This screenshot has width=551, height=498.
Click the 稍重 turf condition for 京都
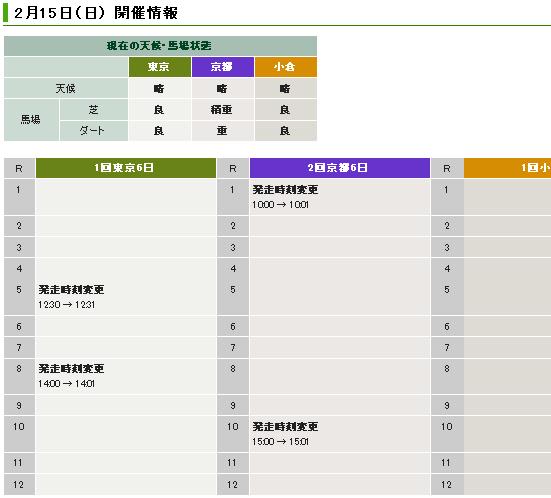click(x=222, y=110)
